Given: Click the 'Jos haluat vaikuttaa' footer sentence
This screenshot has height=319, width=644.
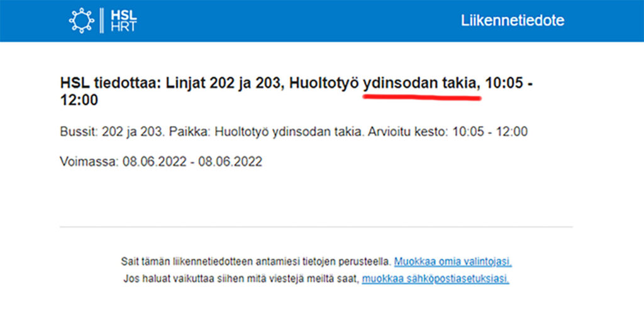Looking at the screenshot, I should click(241, 279).
